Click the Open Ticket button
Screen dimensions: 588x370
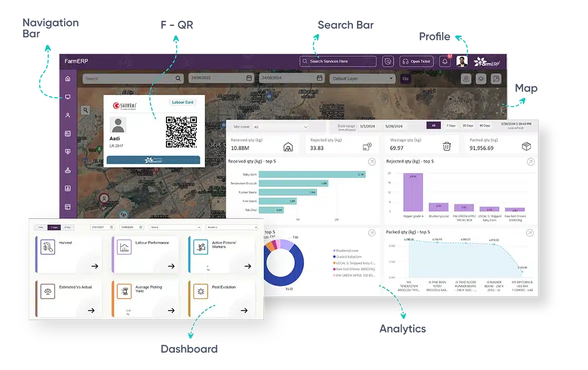point(417,61)
